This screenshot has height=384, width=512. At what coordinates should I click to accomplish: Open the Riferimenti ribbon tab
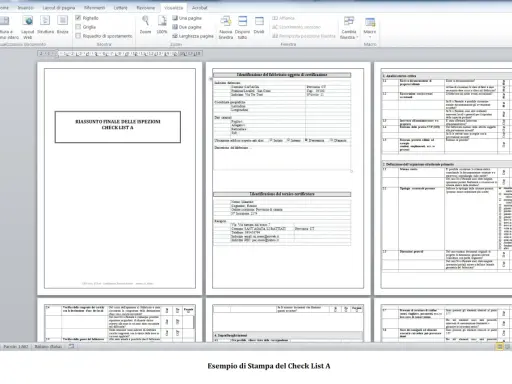coord(94,7)
